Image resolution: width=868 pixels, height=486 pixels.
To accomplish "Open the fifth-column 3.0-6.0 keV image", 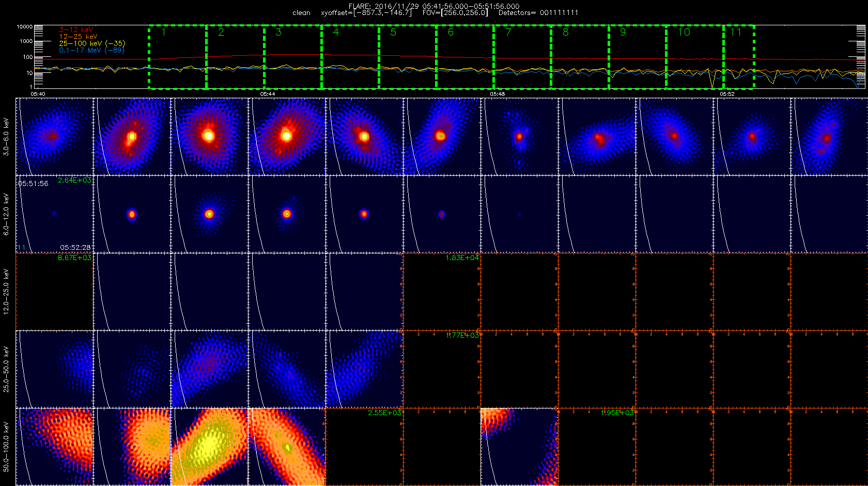I will [364, 136].
